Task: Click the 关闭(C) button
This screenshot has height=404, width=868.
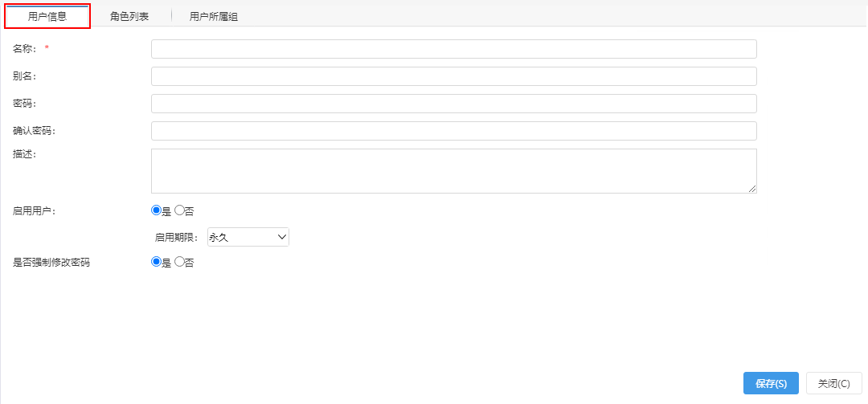Action: 834,383
